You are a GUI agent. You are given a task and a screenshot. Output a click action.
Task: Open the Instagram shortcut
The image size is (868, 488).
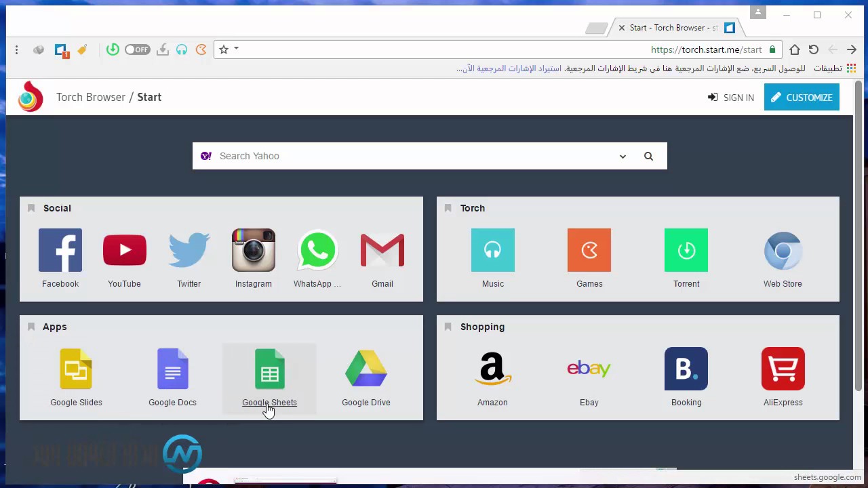coord(253,258)
